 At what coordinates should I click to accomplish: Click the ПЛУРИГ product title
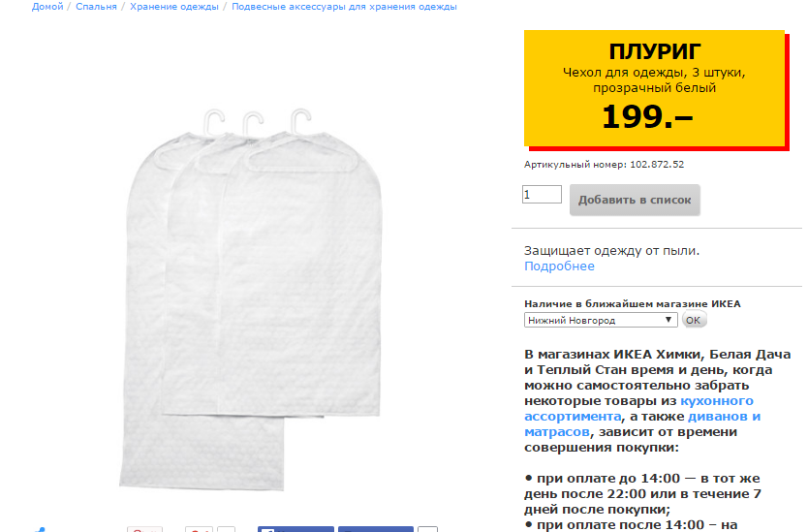tap(654, 51)
